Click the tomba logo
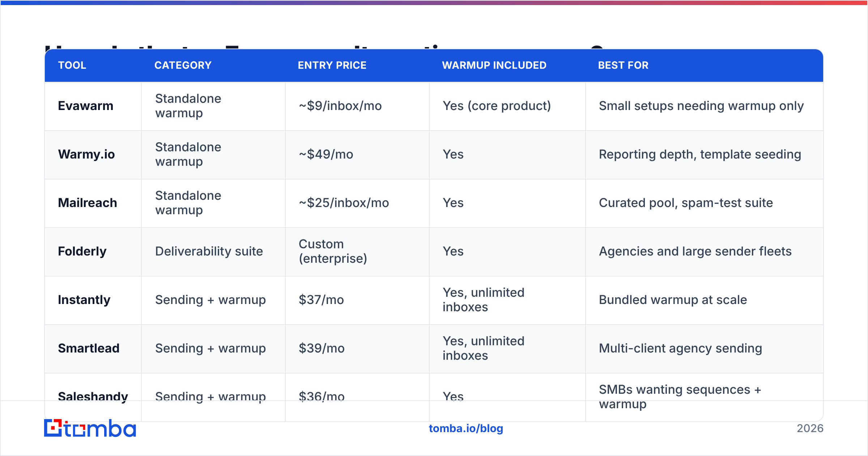This screenshot has width=868, height=456. (90, 428)
